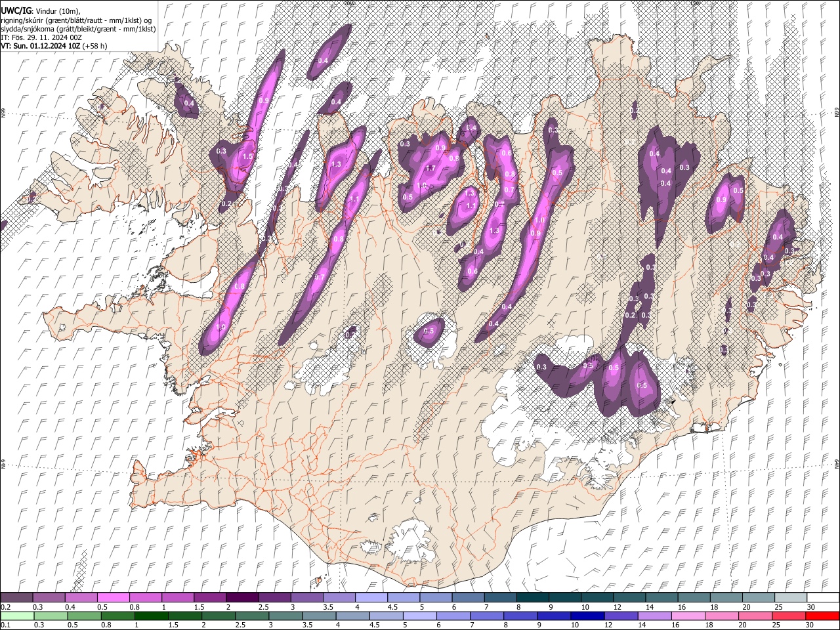Screen dimensions: 840x630
Task: Click the pale green 0.1 swatch in bottom legend row
Action: click(x=17, y=616)
